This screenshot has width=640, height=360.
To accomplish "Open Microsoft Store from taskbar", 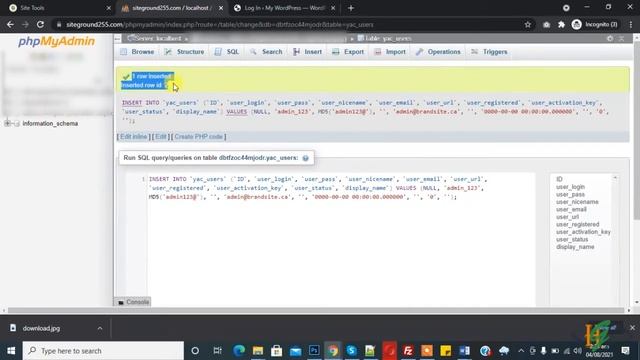I will (277, 351).
